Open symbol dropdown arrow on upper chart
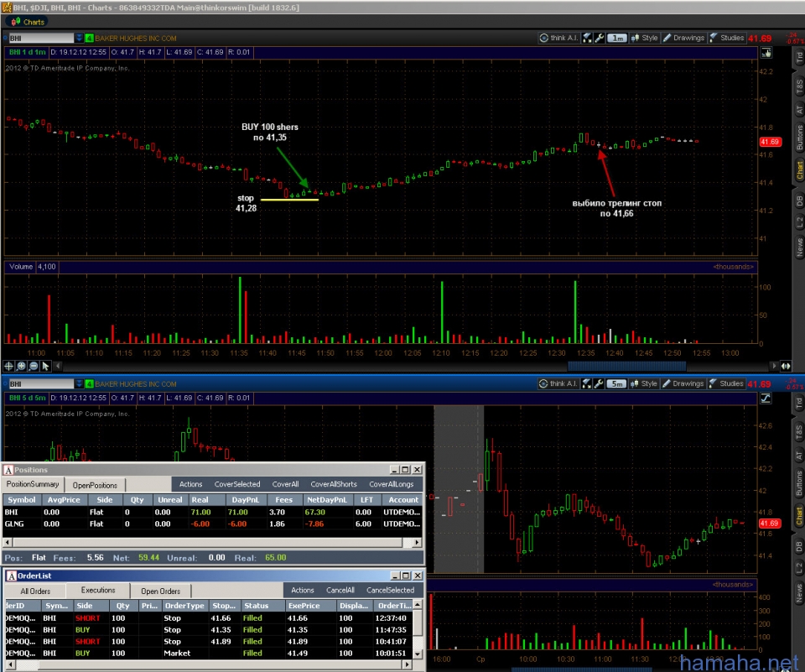805x672 pixels. pos(79,38)
